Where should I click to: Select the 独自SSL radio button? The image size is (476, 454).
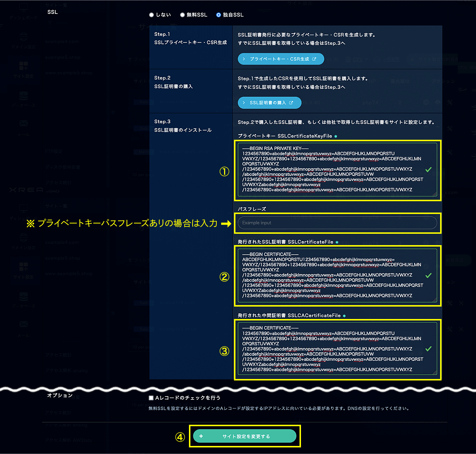[x=219, y=15]
